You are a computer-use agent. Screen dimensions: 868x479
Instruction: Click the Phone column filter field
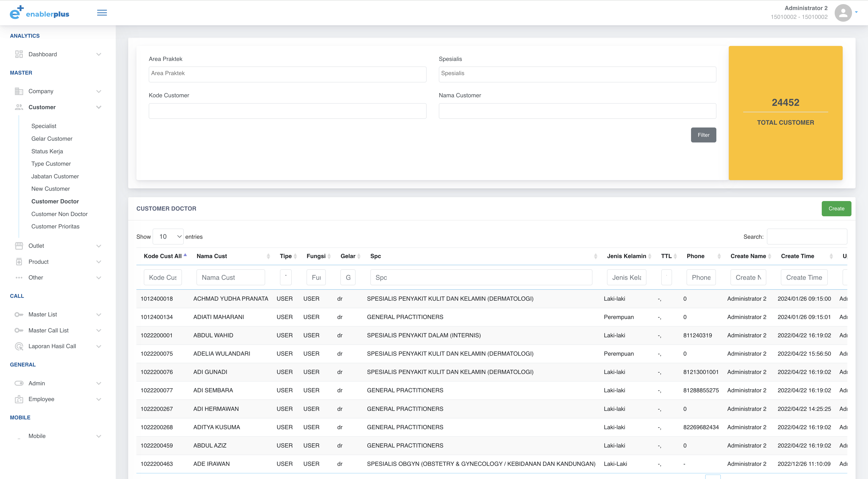(701, 277)
